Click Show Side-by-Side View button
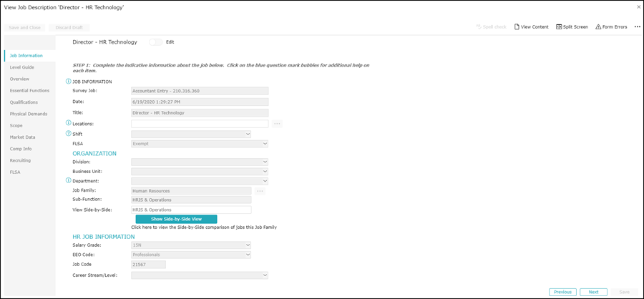The image size is (644, 299). (x=176, y=219)
